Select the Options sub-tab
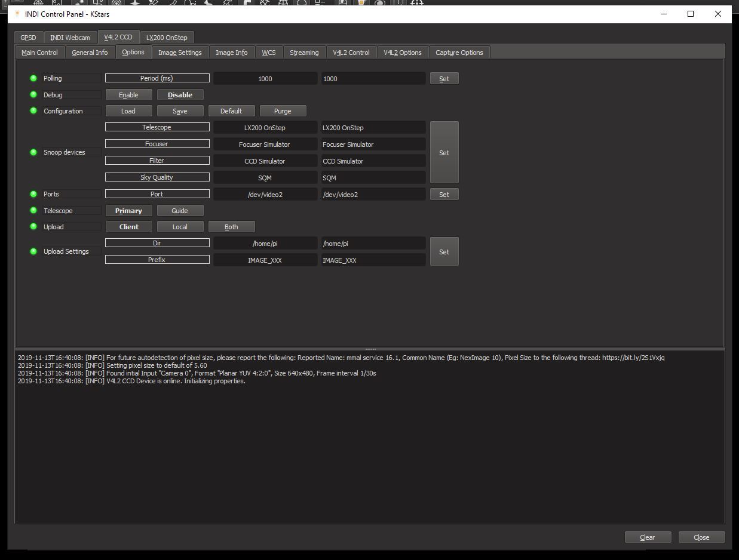 click(133, 52)
